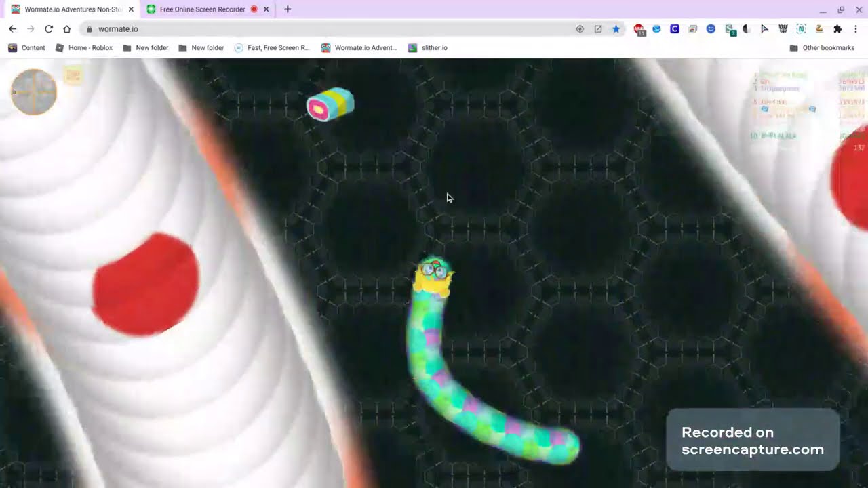The image size is (868, 488).
Task: Close the Free Online Screen Recorder tab
Action: (x=266, y=9)
